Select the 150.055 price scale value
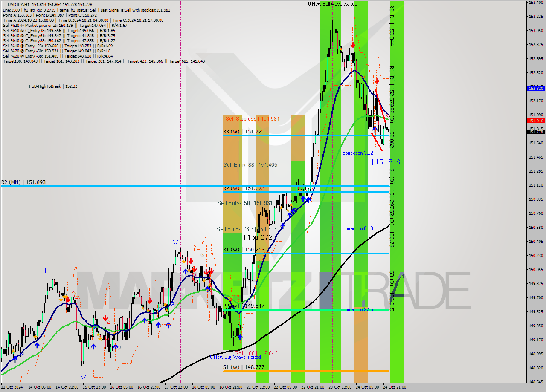 (536, 270)
